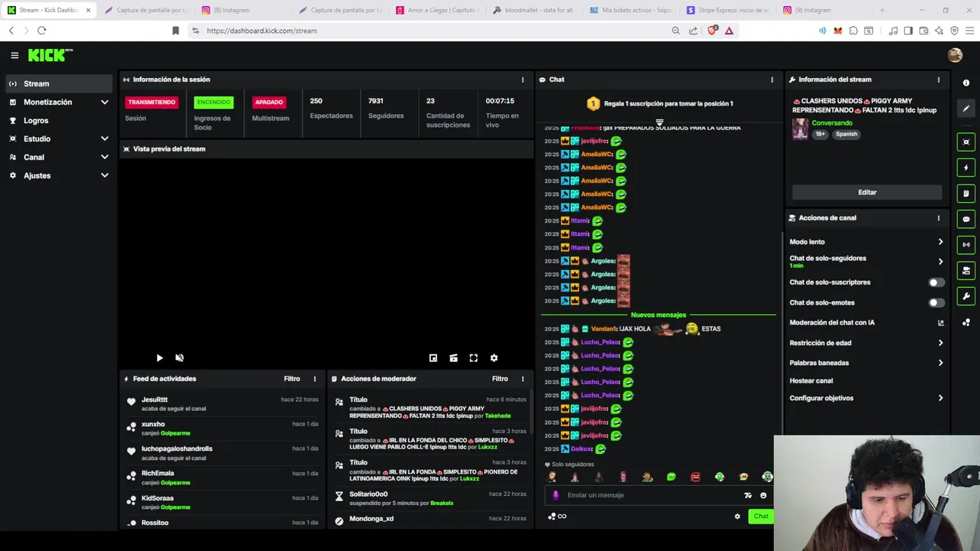The width and height of the screenshot is (980, 551).
Task: Click the Conversando category link
Action: pos(832,123)
